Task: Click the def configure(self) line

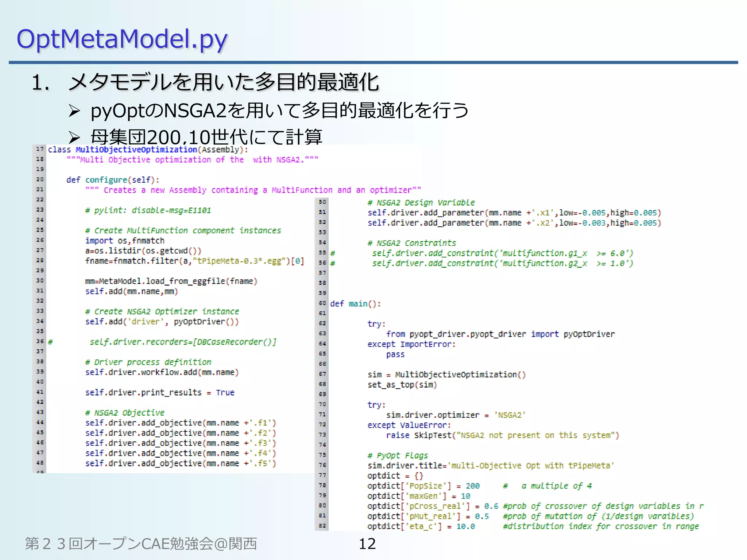Action: pos(113,180)
